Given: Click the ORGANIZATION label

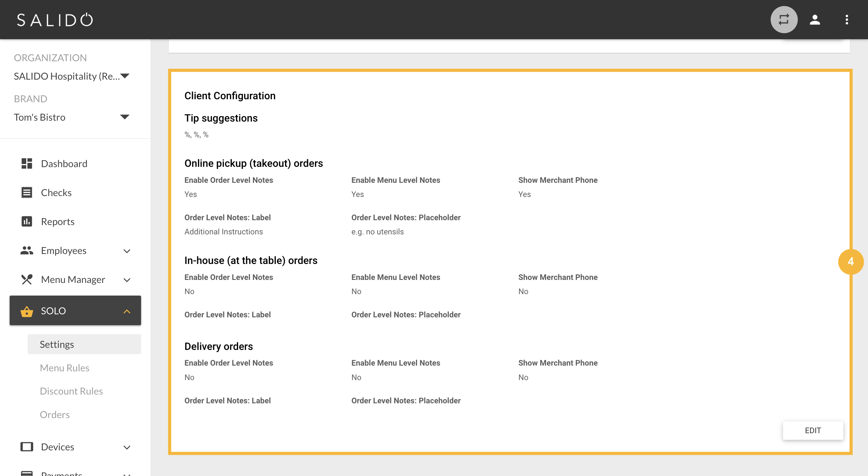Looking at the screenshot, I should tap(50, 58).
